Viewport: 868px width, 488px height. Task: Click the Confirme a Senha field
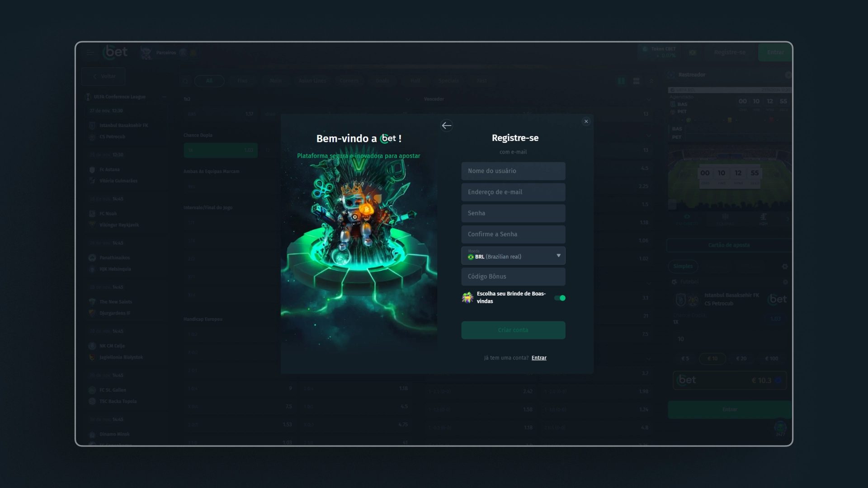(513, 235)
